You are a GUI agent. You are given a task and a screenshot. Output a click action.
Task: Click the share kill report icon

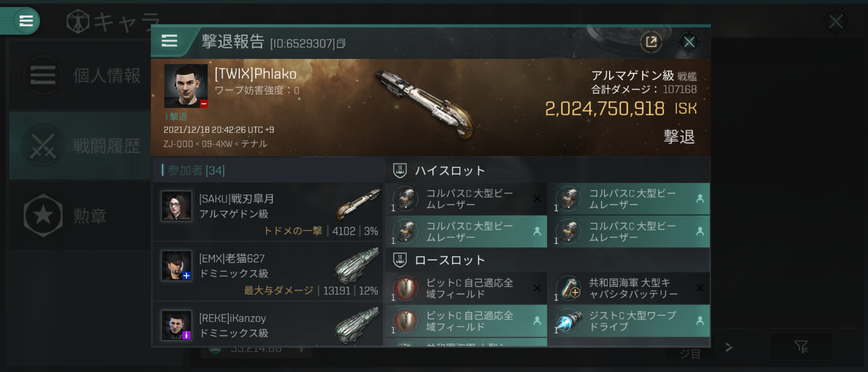(x=651, y=42)
